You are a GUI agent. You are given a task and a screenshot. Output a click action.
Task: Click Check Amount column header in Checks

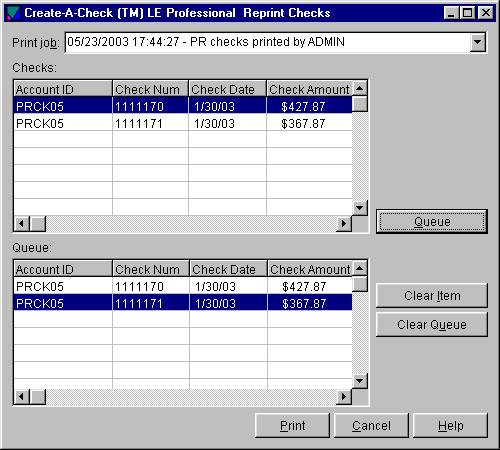[309, 89]
